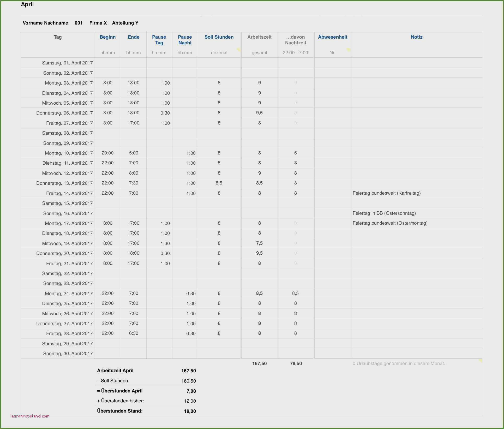Viewport: 504px width, 429px height.
Task: Click the Pause Nacht column header
Action: (x=185, y=40)
